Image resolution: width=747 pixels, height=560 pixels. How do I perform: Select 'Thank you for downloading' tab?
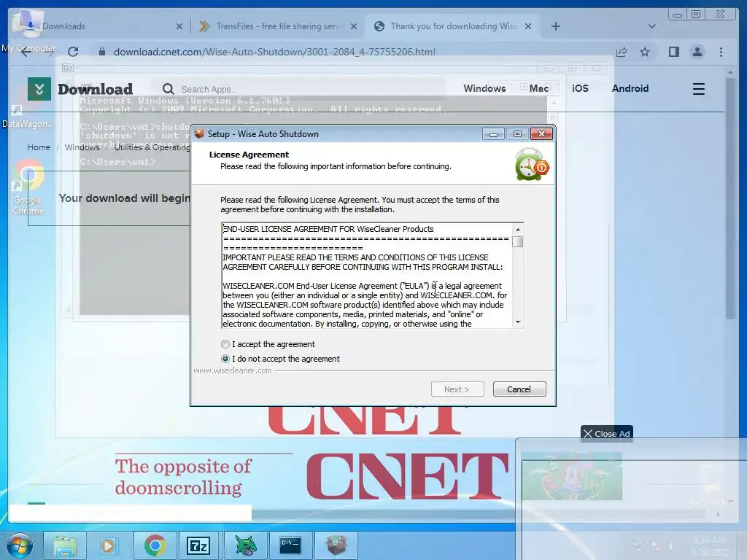click(452, 26)
